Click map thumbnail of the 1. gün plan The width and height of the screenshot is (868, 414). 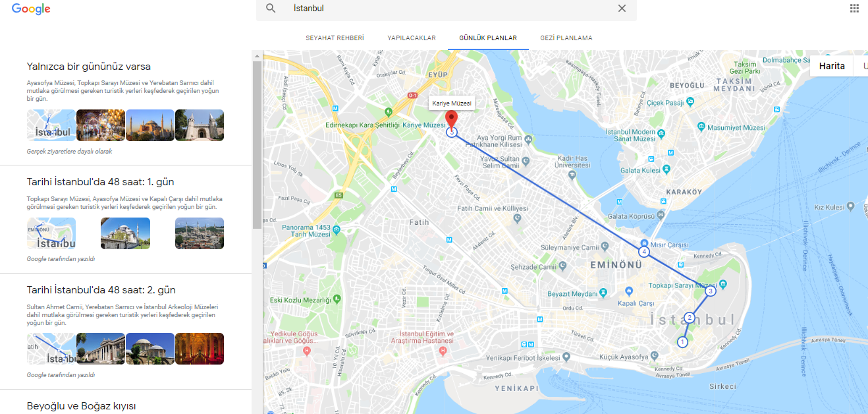click(x=51, y=233)
